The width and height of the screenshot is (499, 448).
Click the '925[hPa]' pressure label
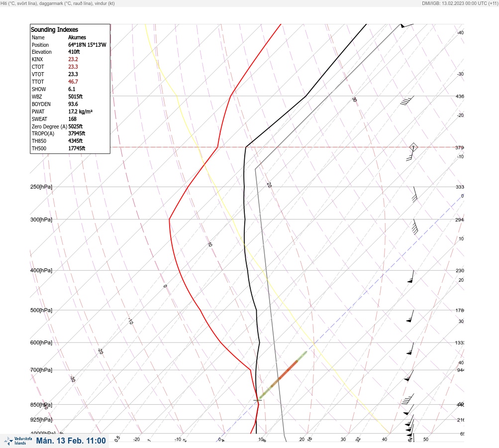coord(41,420)
